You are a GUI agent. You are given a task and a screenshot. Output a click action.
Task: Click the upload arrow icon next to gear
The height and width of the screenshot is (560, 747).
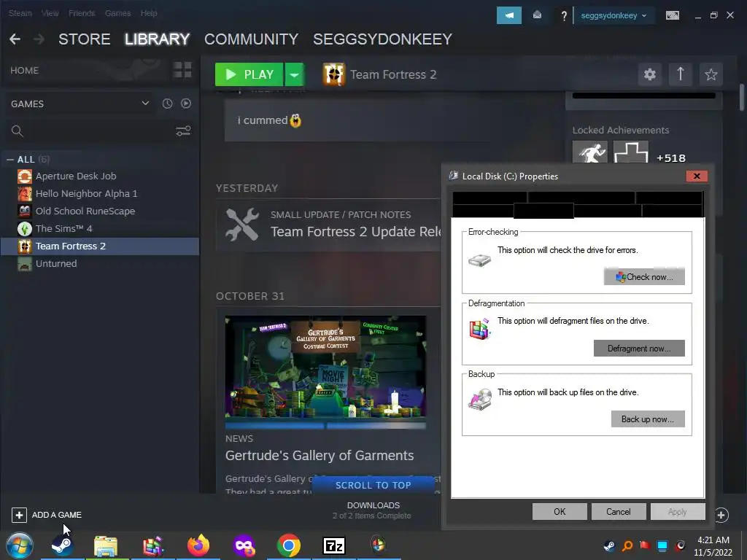coord(681,74)
